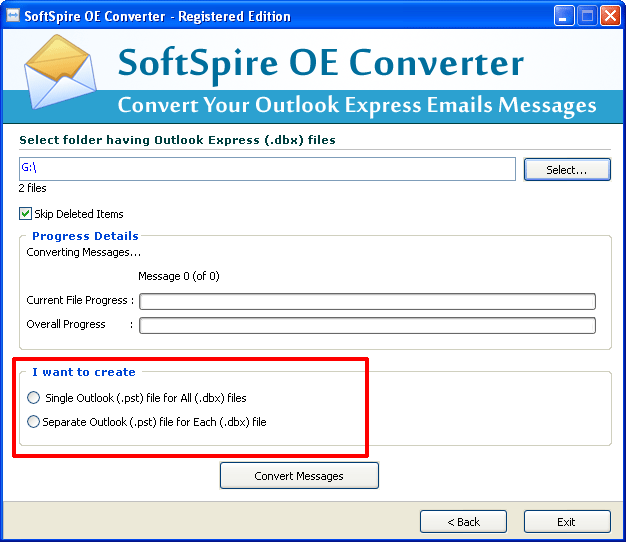626x542 pixels.
Task: Click 'Select folder having Outlook Express' heading
Action: pos(177,140)
